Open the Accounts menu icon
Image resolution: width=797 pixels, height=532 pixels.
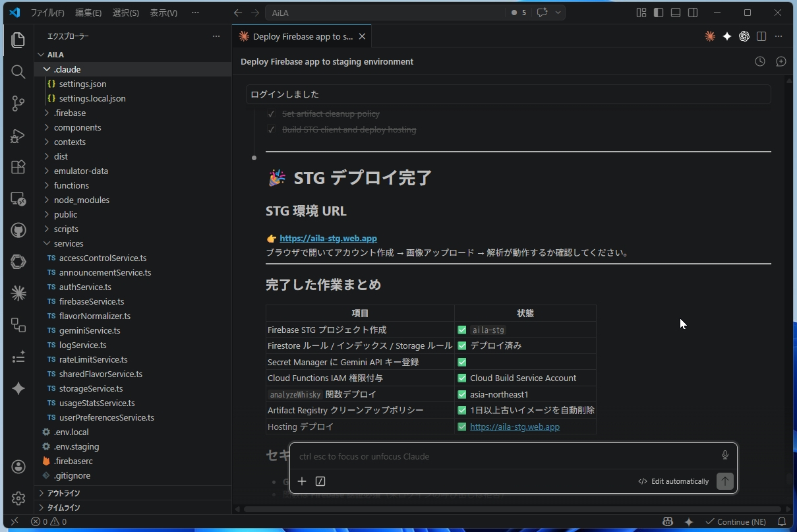click(18, 467)
